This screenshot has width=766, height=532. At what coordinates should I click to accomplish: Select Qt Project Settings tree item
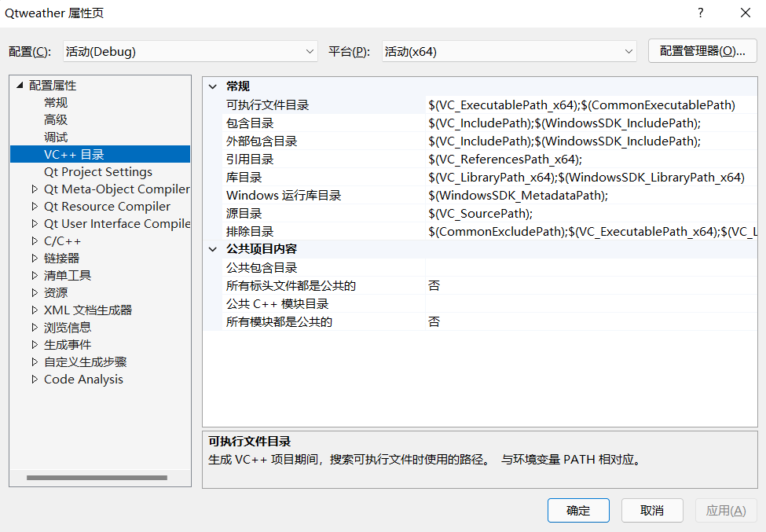tap(98, 172)
